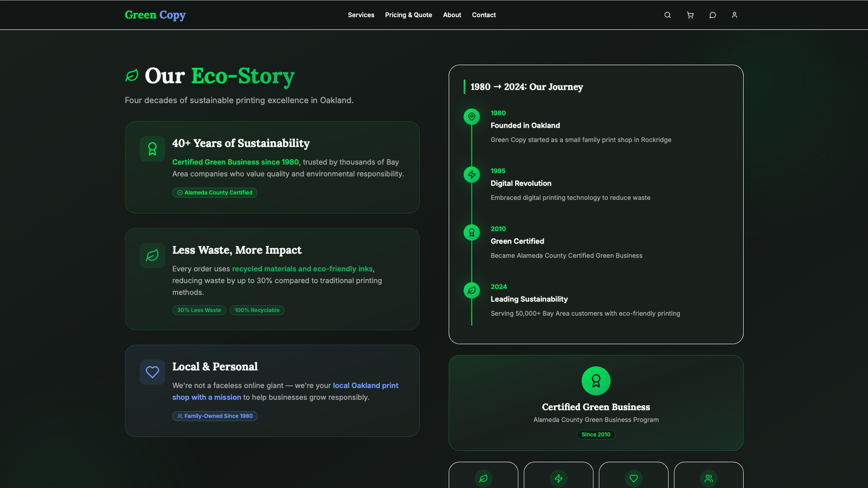Click the search icon in header
The image size is (868, 488).
tap(667, 15)
